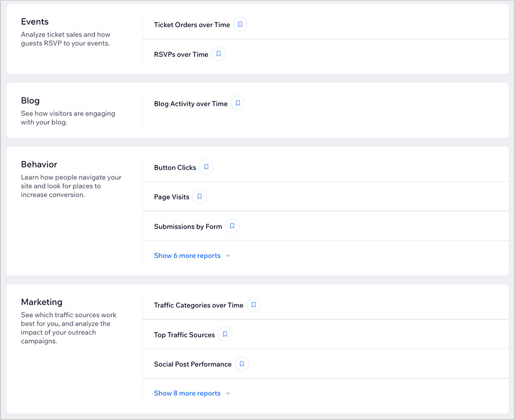
Task: Open the Button Clicks report
Action: pos(175,168)
